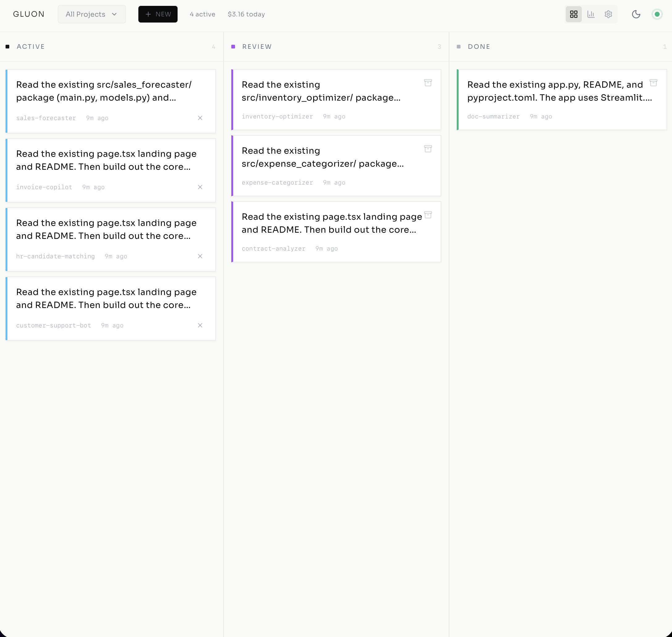The image size is (672, 637).
Task: Archive the contract-analyzer review card
Action: [428, 214]
